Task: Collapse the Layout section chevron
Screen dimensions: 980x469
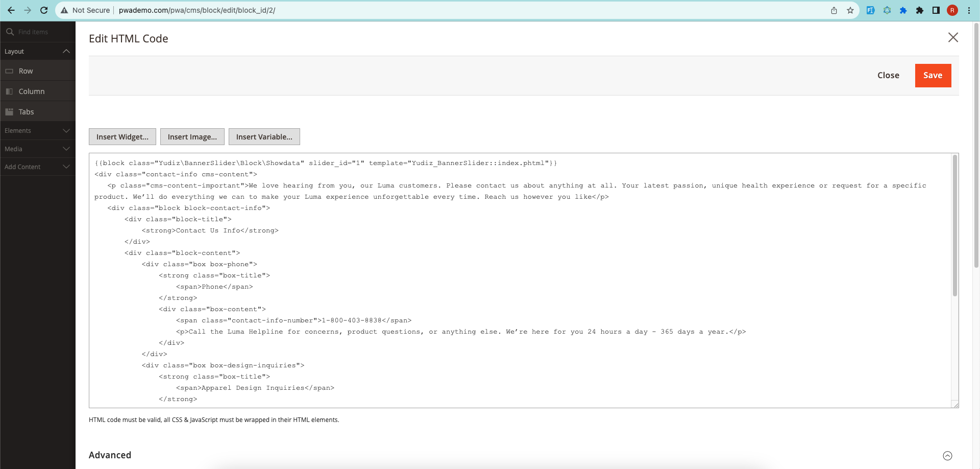Action: coord(66,51)
